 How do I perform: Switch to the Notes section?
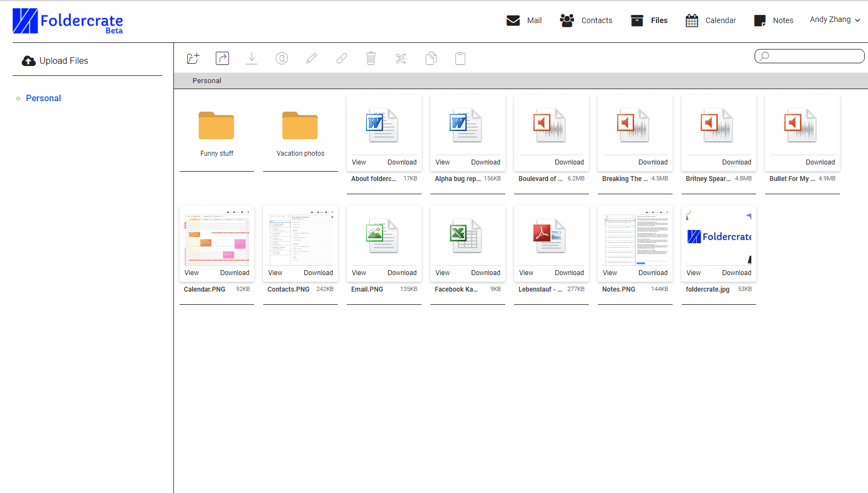coord(773,20)
